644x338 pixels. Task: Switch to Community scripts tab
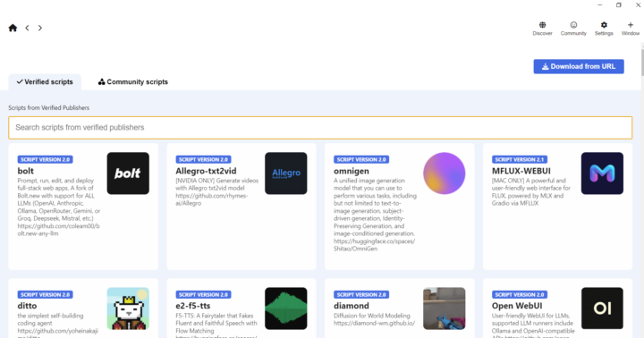[133, 81]
